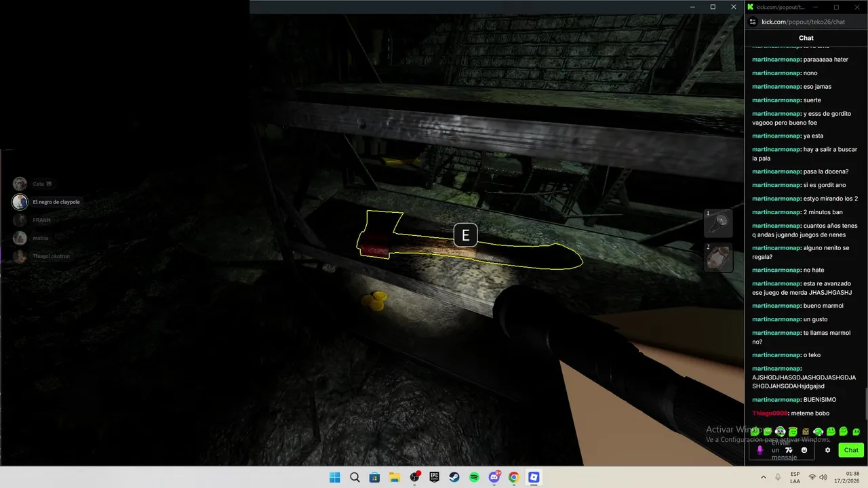
Task: Switch to Discord in taskbar
Action: click(x=494, y=477)
